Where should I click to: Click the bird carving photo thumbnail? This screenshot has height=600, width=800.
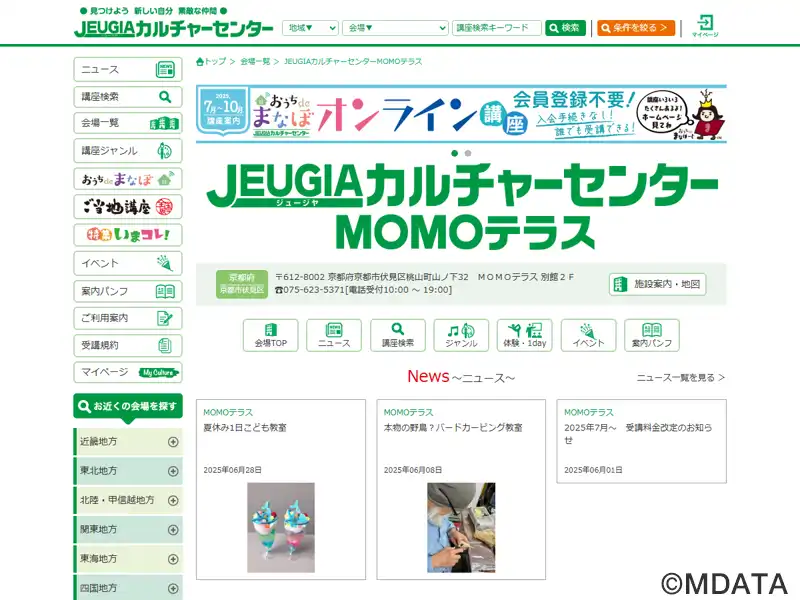tap(461, 528)
